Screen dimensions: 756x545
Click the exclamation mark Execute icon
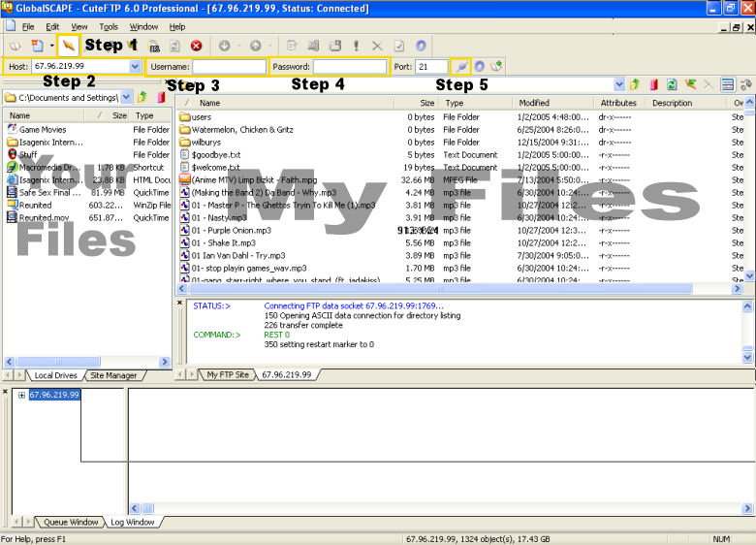(x=356, y=46)
